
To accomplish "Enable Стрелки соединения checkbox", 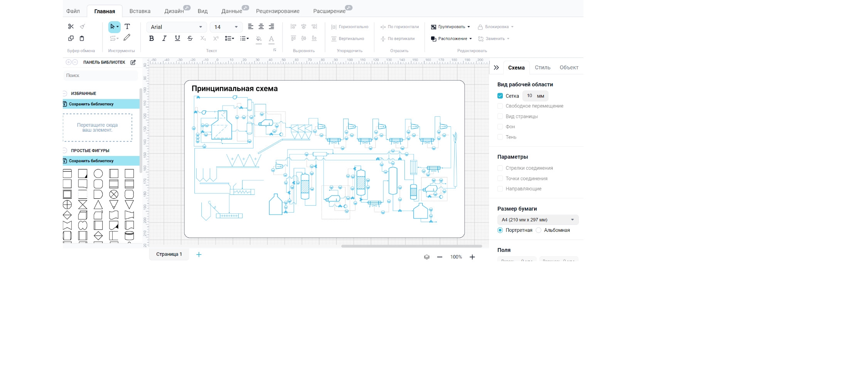I will (500, 168).
